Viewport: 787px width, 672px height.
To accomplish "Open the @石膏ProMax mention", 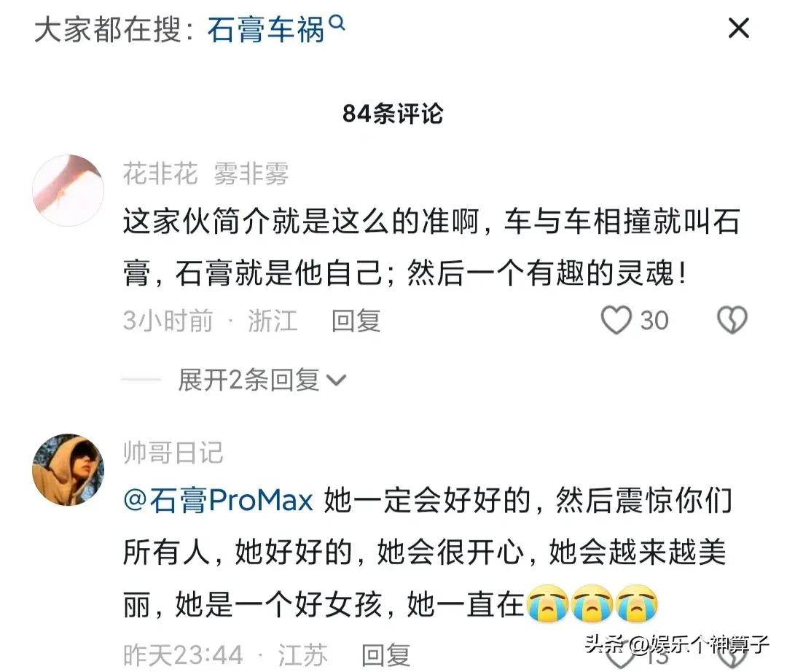I will tap(218, 501).
